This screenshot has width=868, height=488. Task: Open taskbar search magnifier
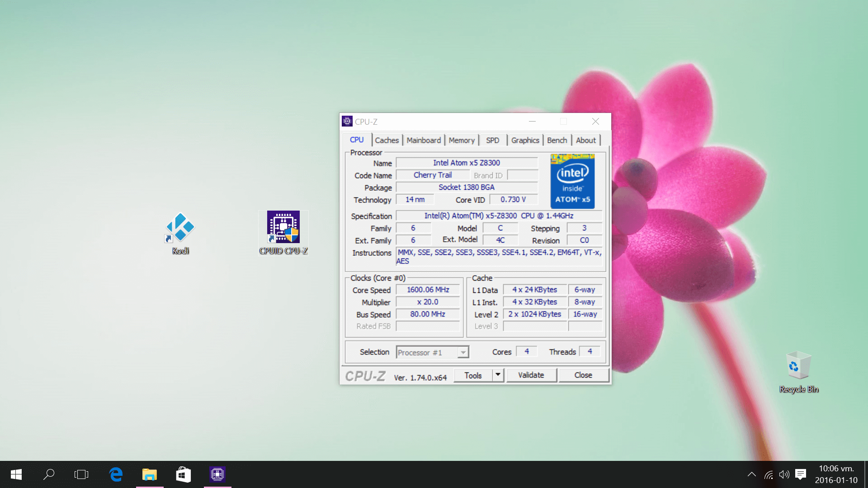[x=49, y=474]
